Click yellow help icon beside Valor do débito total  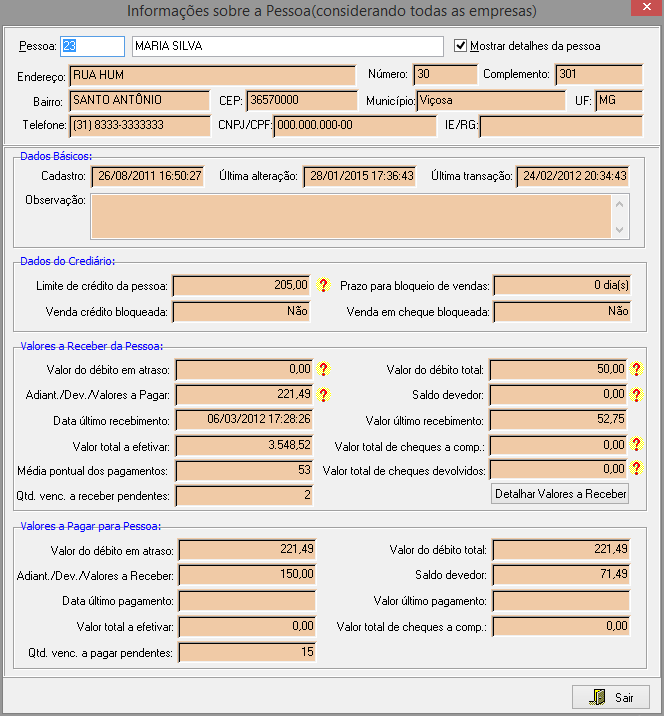[635, 370]
